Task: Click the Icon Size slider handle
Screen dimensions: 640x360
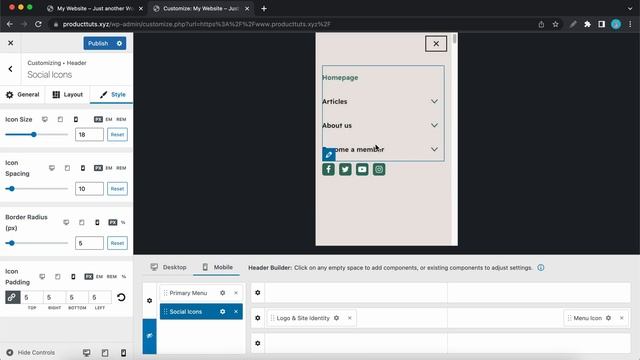Action: pos(34,134)
